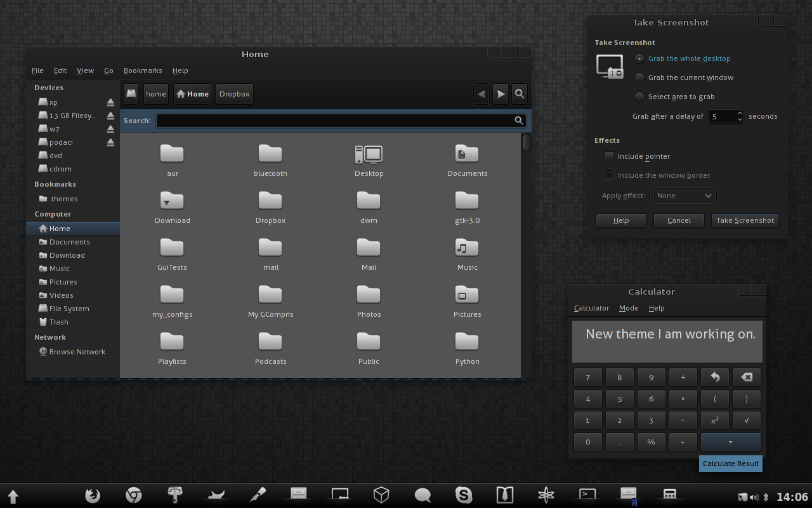The height and width of the screenshot is (508, 812).
Task: Eject the xp device
Action: 110,102
